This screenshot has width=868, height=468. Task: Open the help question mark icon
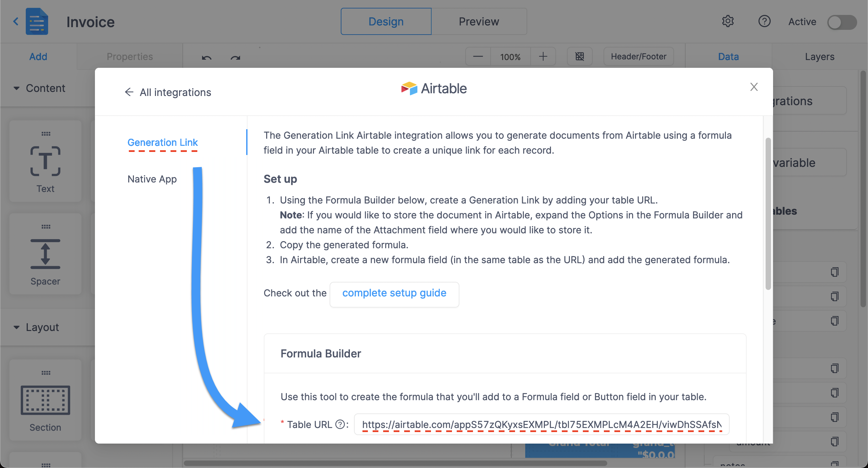coord(764,21)
